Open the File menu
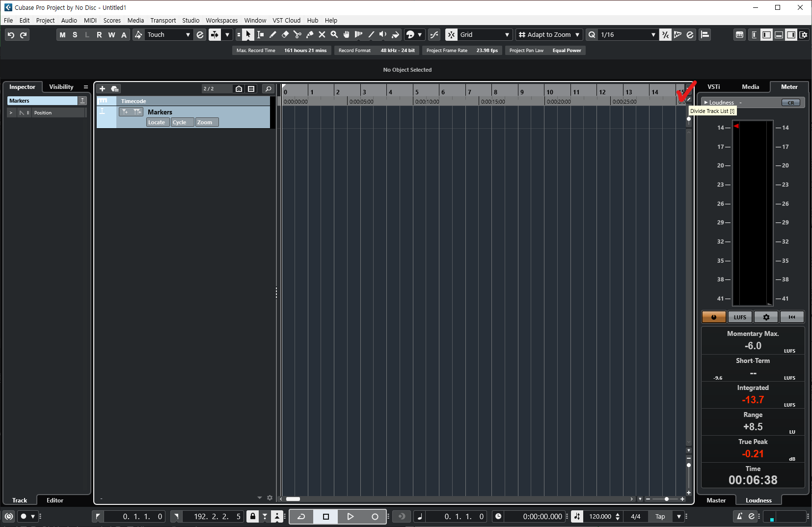This screenshot has height=527, width=812. (8, 21)
